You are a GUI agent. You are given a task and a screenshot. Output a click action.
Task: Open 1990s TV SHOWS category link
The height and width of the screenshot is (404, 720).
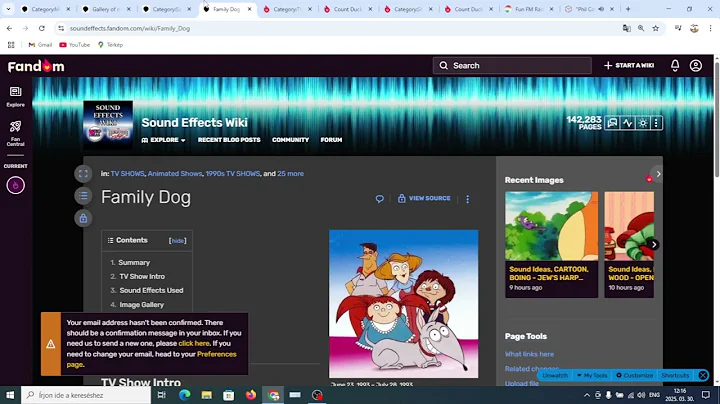point(232,174)
